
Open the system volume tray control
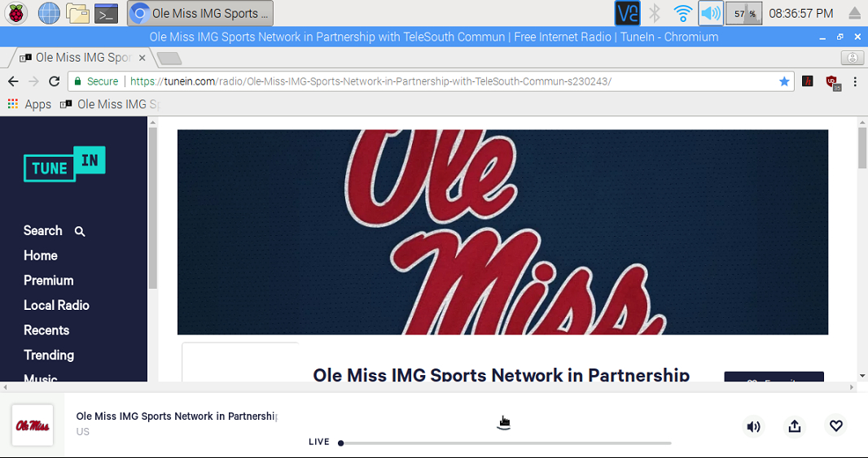coord(711,13)
